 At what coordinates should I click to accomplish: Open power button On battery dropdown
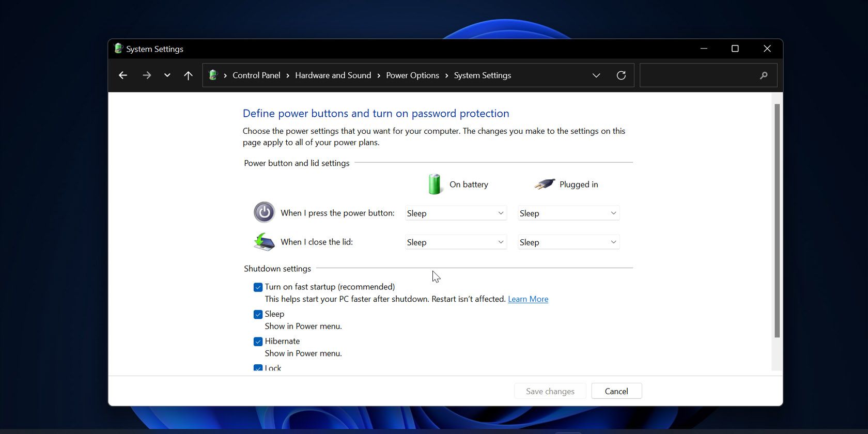point(456,213)
